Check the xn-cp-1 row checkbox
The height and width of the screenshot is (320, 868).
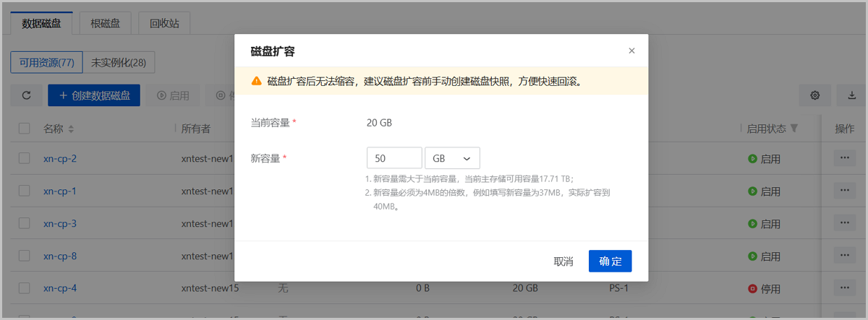point(25,191)
